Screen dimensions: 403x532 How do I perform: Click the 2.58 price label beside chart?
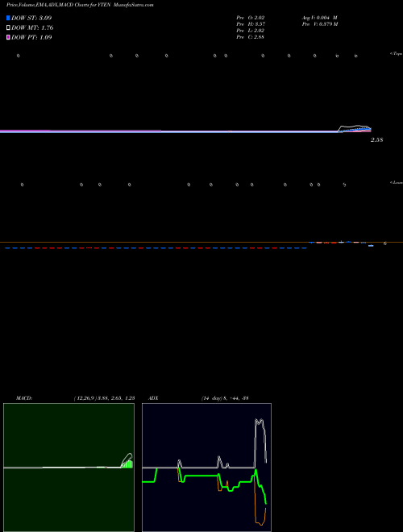pos(377,139)
